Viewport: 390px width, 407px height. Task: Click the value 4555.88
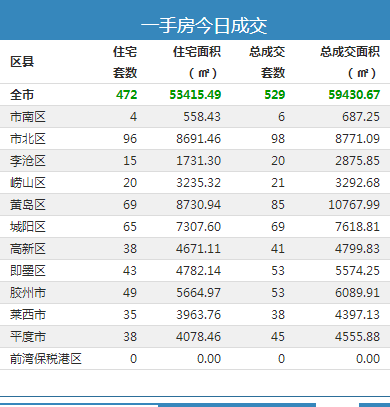(x=358, y=337)
